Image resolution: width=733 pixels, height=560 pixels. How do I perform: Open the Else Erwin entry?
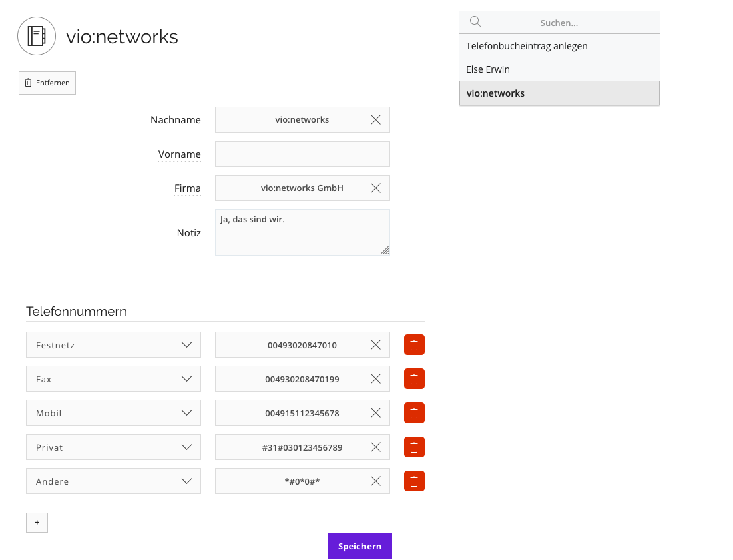coord(559,69)
